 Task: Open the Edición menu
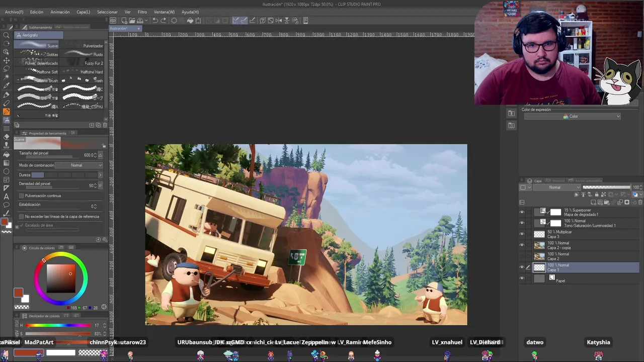pos(37,12)
